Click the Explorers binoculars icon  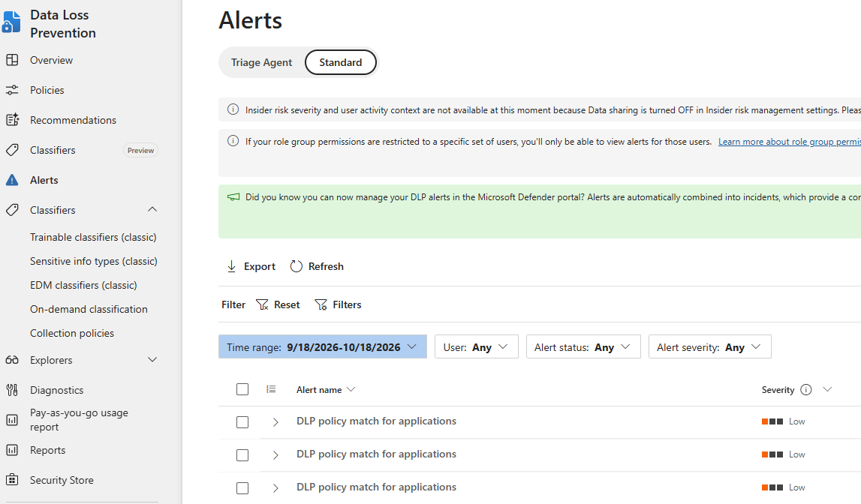12,360
